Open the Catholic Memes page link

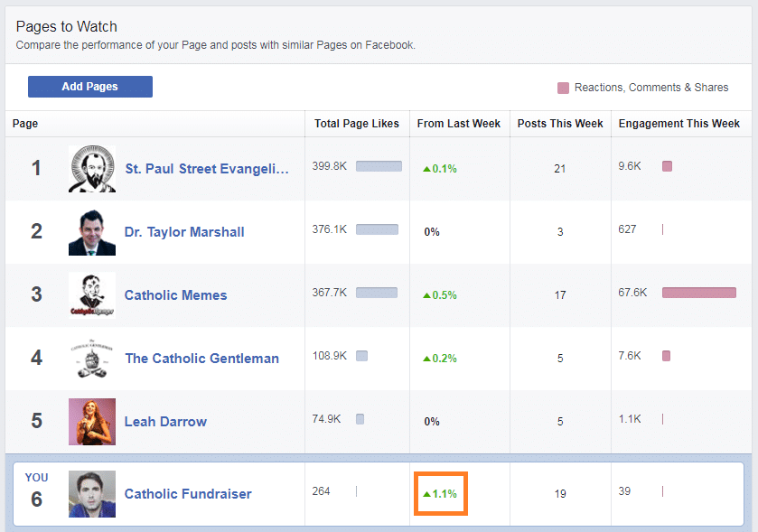click(175, 295)
